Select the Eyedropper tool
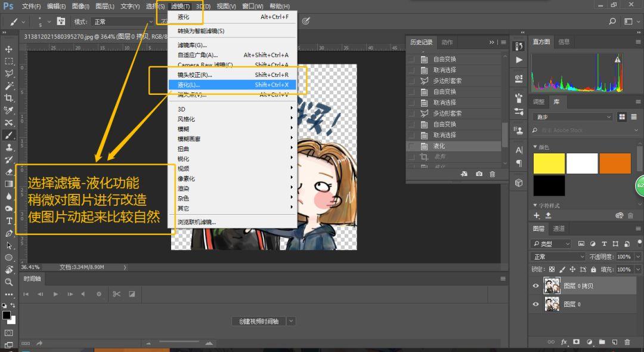The height and width of the screenshot is (352, 644). [x=8, y=110]
